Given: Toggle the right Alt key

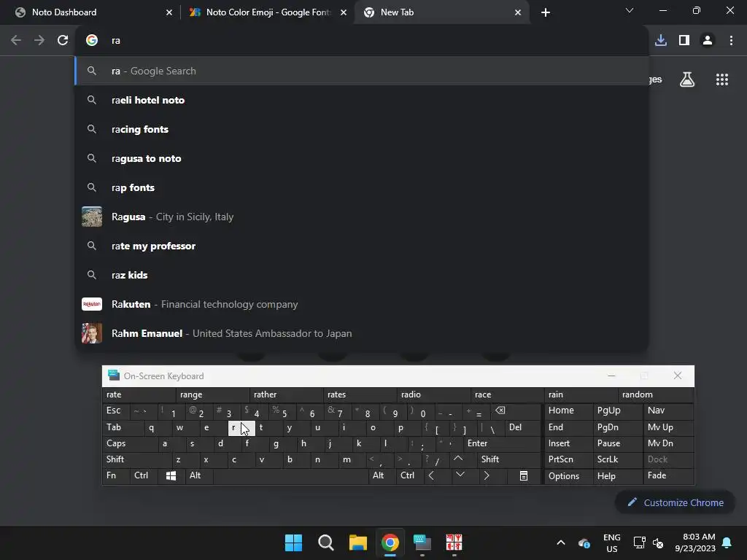Looking at the screenshot, I should pyautogui.click(x=382, y=475).
